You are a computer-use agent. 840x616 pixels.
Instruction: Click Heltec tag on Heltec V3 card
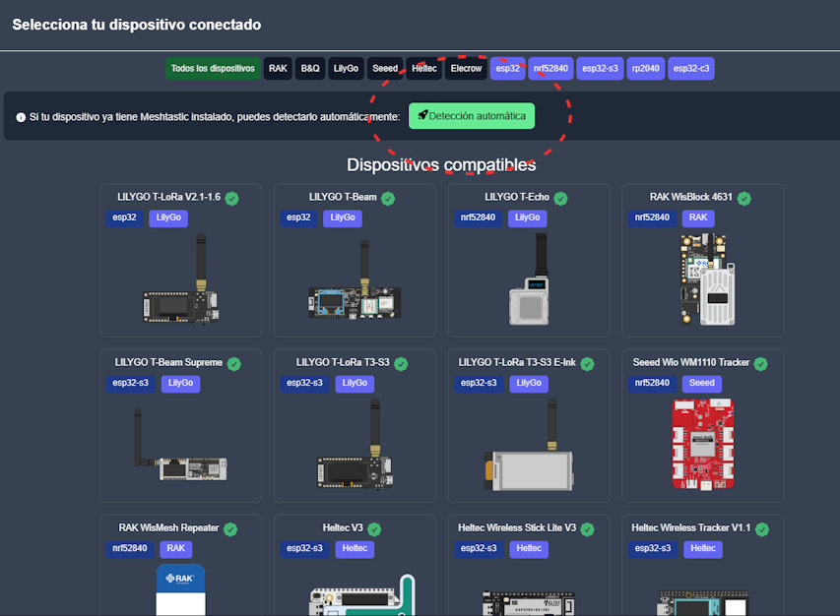(355, 548)
